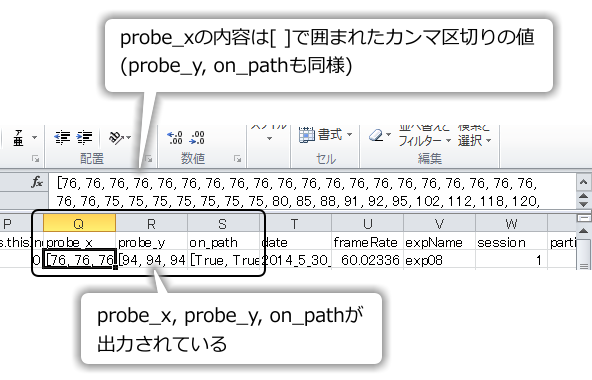592x380 pixels.
Task: Click the phonetic guide (ア亜) icon
Action: coord(18,137)
